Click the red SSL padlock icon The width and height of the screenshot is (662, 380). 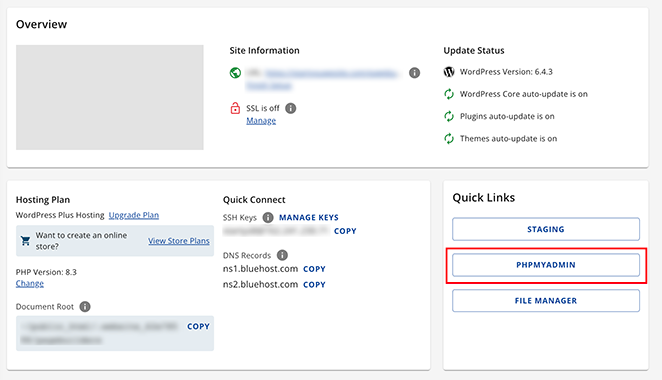point(235,109)
